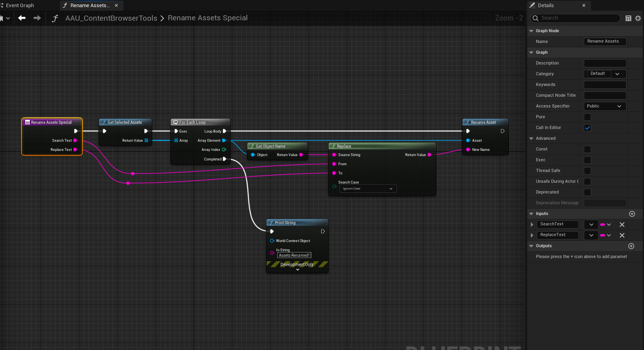Screen dimensions: 644x350
Task: Click SearchText pink string container type
Action: 605,225
